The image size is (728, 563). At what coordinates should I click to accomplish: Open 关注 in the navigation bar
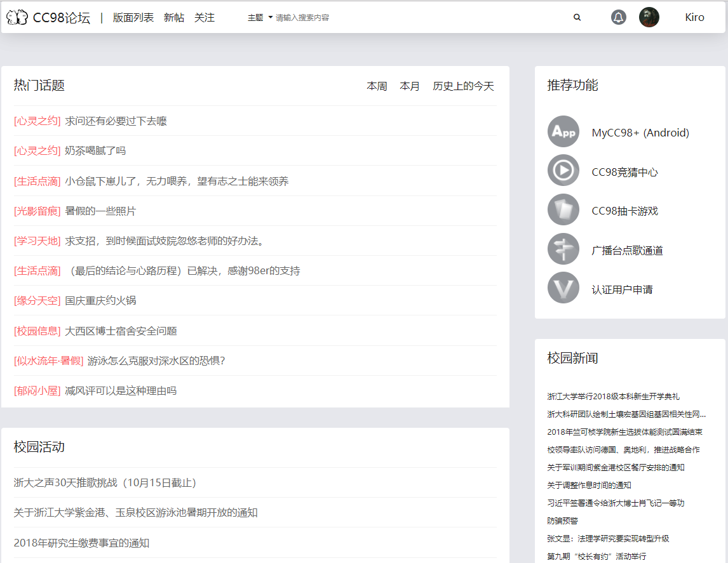204,18
